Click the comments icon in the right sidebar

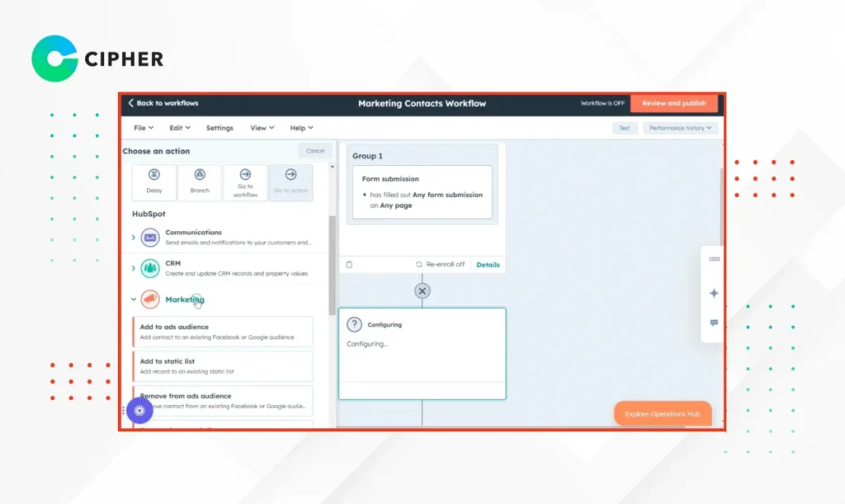point(712,323)
